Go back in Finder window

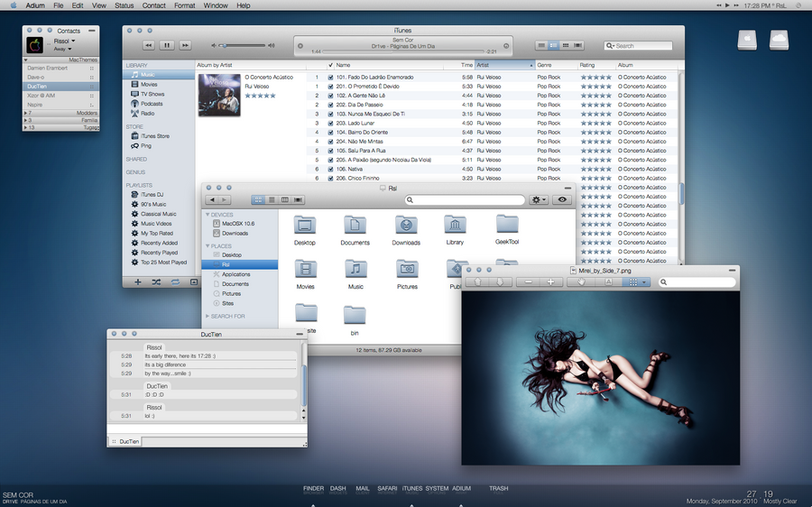pos(212,200)
